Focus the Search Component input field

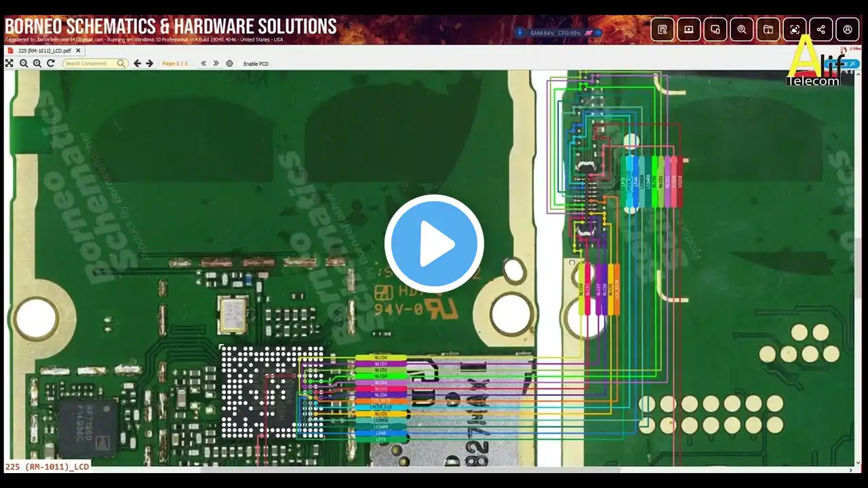94,63
